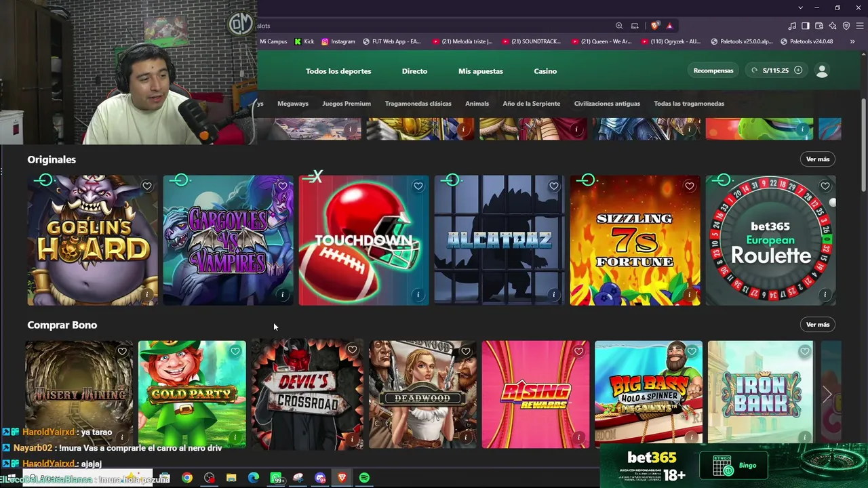Open Spotify from the taskbar

click(364, 478)
